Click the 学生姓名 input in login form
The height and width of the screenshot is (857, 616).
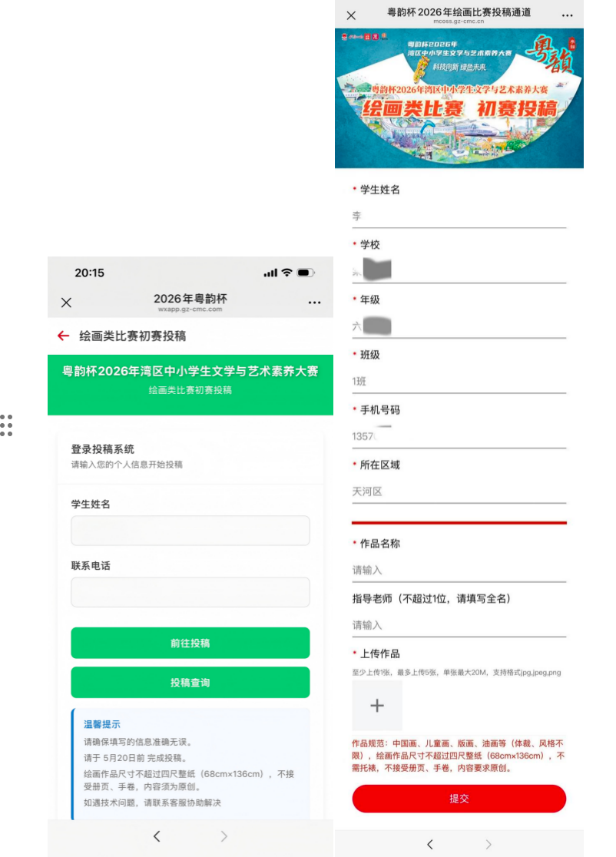tap(190, 531)
